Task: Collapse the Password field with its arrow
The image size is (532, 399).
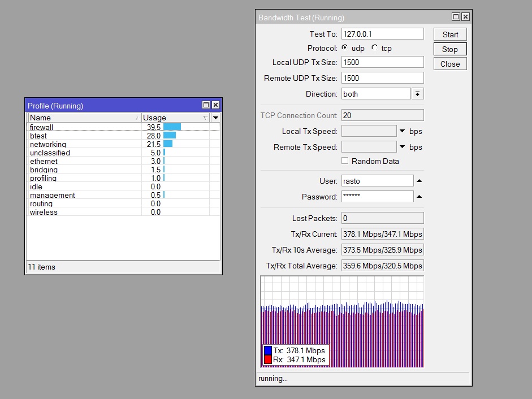Action: click(419, 197)
